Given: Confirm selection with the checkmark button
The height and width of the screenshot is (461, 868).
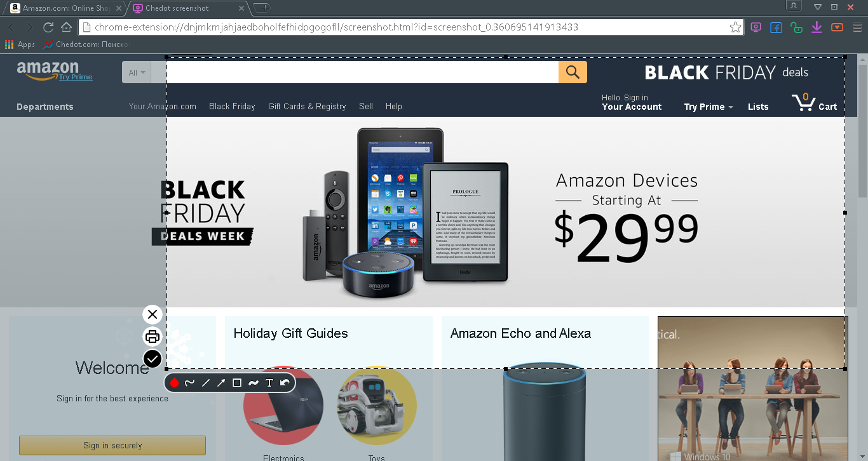Looking at the screenshot, I should pos(153,359).
